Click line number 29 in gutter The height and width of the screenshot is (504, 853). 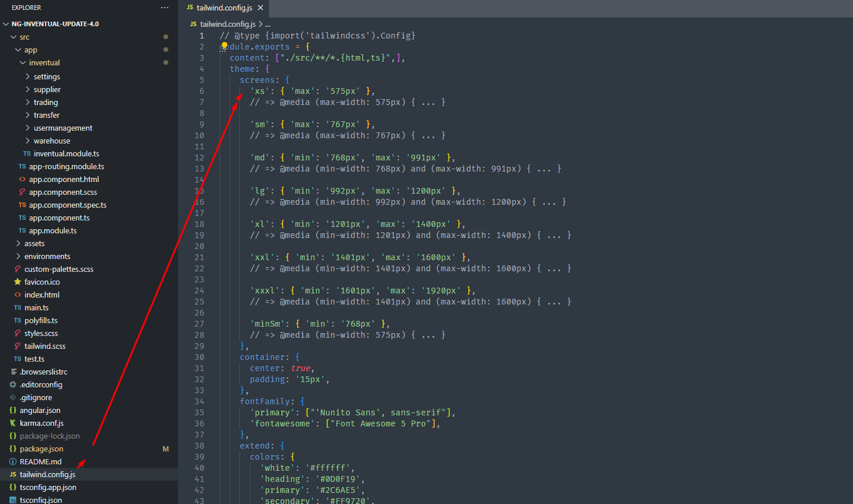coord(199,346)
